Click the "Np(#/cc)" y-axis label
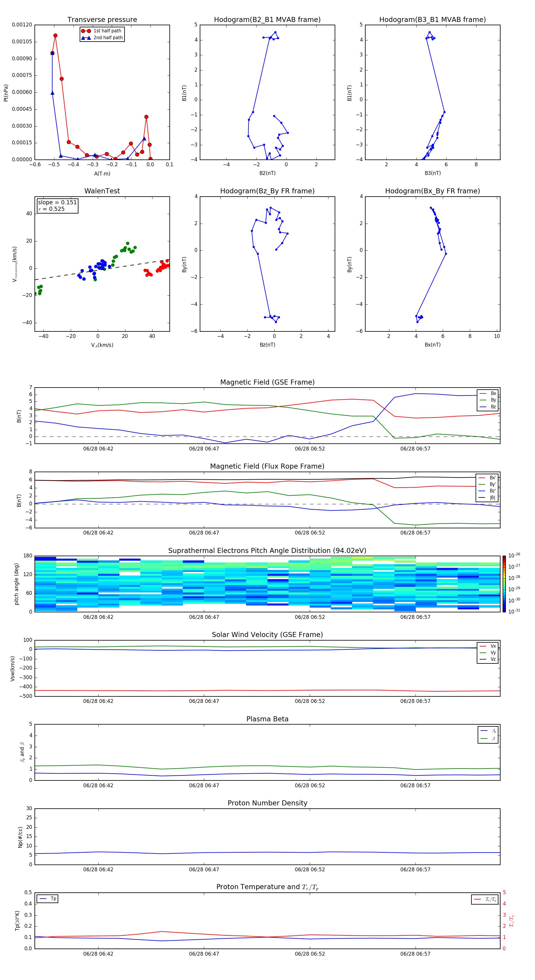Viewport: 535px width, 980px height. click(20, 837)
